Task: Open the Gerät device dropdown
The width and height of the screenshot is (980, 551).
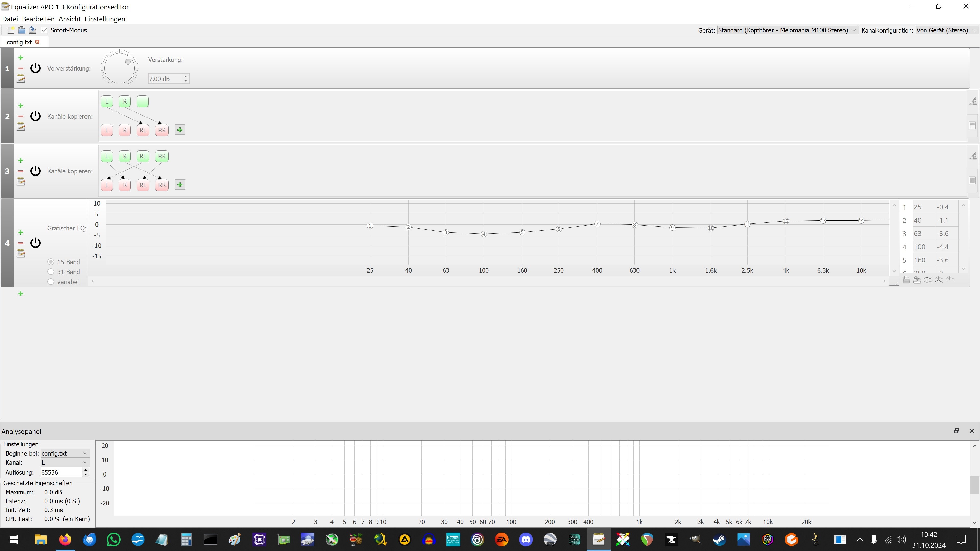Action: (x=787, y=30)
